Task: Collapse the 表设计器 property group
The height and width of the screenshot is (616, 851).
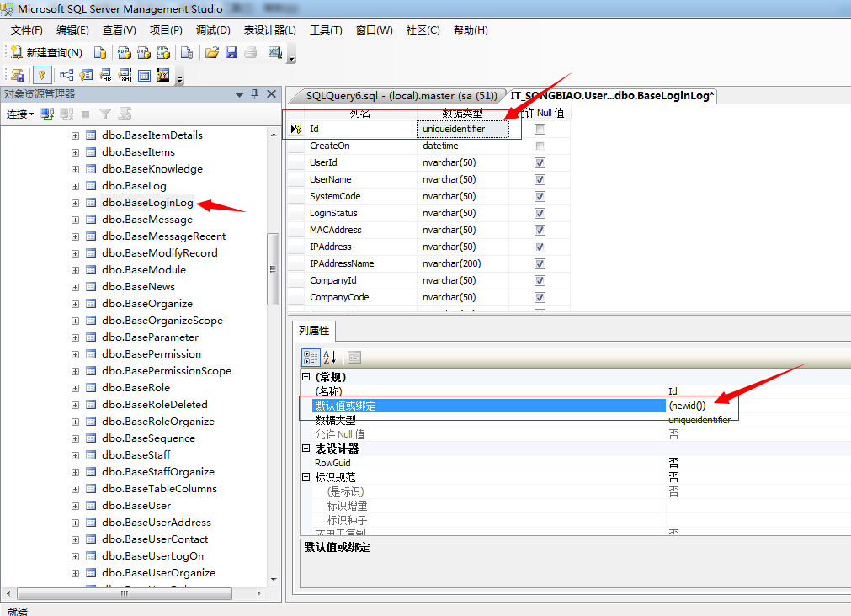Action: (x=306, y=449)
